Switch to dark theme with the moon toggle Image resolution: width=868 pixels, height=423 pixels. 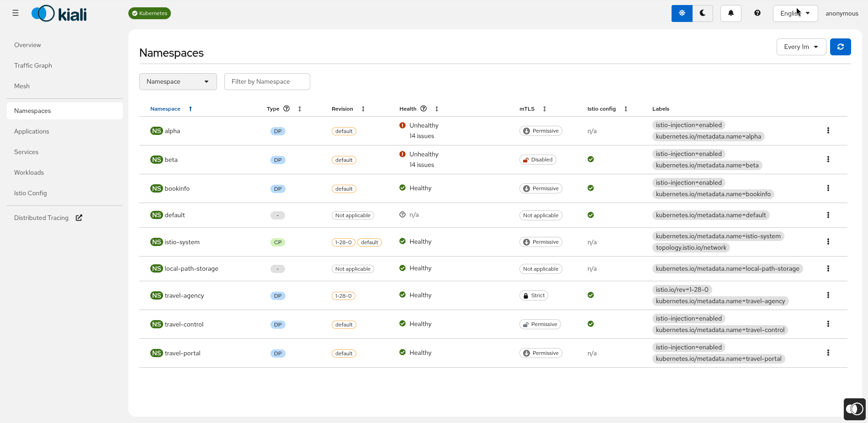click(x=703, y=13)
